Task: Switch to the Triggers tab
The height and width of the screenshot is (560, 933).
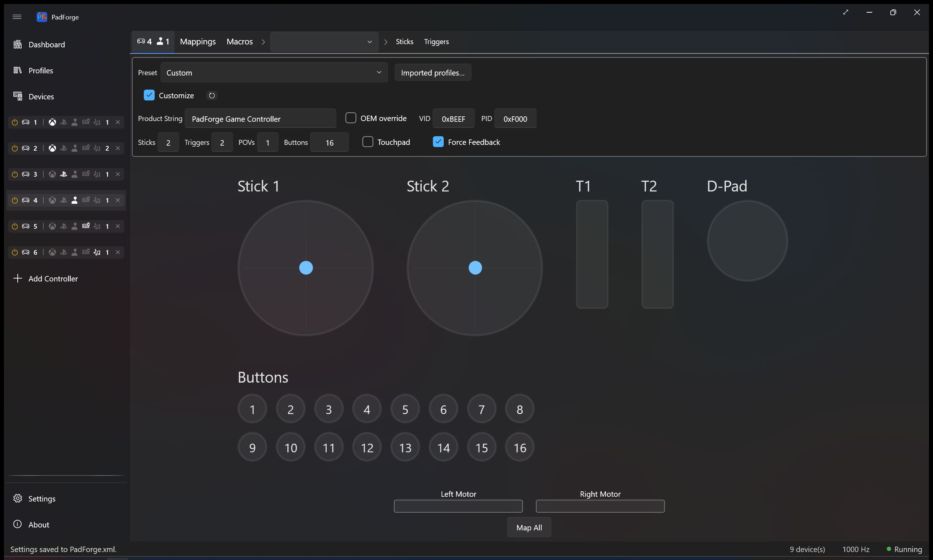Action: (x=436, y=42)
